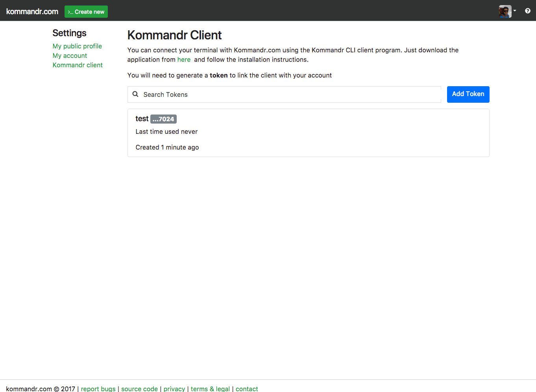Open privacy footer link
This screenshot has width=536, height=392.
[174, 389]
